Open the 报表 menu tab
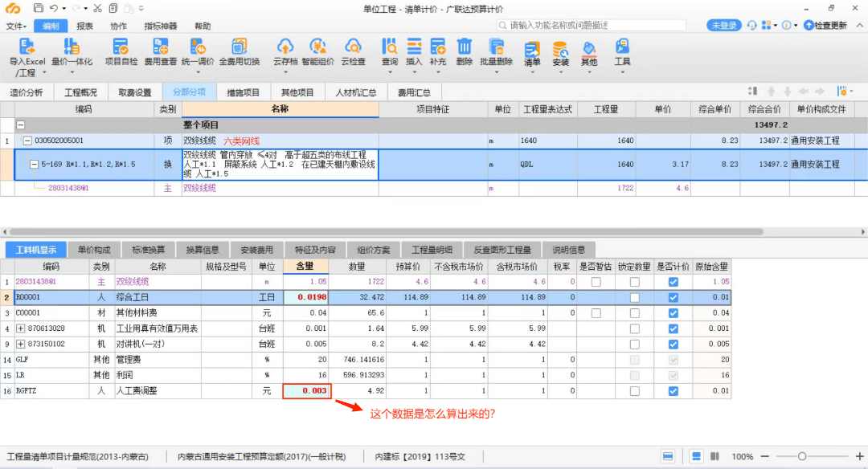Image resolution: width=868 pixels, height=469 pixels. pos(84,26)
